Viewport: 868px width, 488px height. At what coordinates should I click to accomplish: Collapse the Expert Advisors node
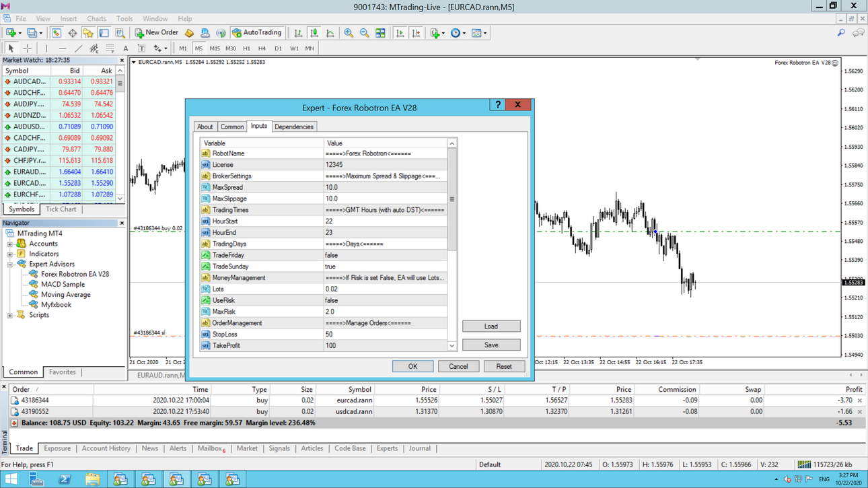pyautogui.click(x=10, y=265)
